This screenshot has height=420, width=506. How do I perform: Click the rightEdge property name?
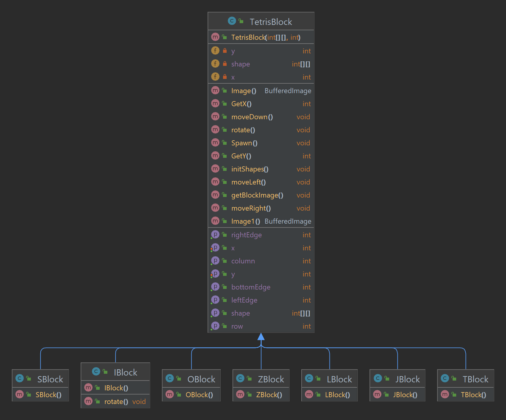(246, 235)
